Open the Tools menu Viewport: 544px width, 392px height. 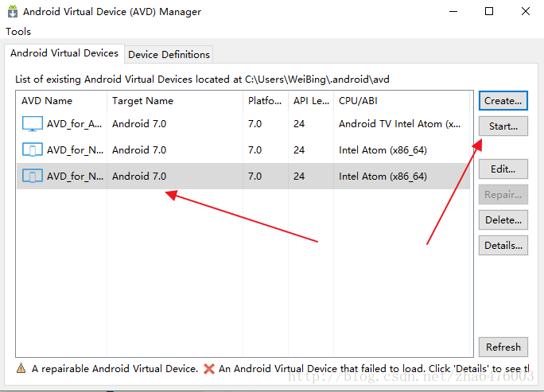[x=18, y=32]
